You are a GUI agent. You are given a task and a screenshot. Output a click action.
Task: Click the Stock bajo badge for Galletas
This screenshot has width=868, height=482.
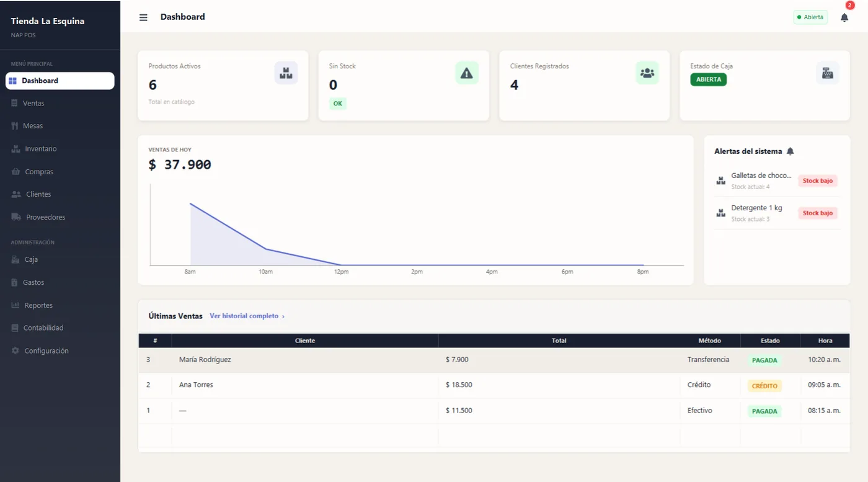point(818,181)
